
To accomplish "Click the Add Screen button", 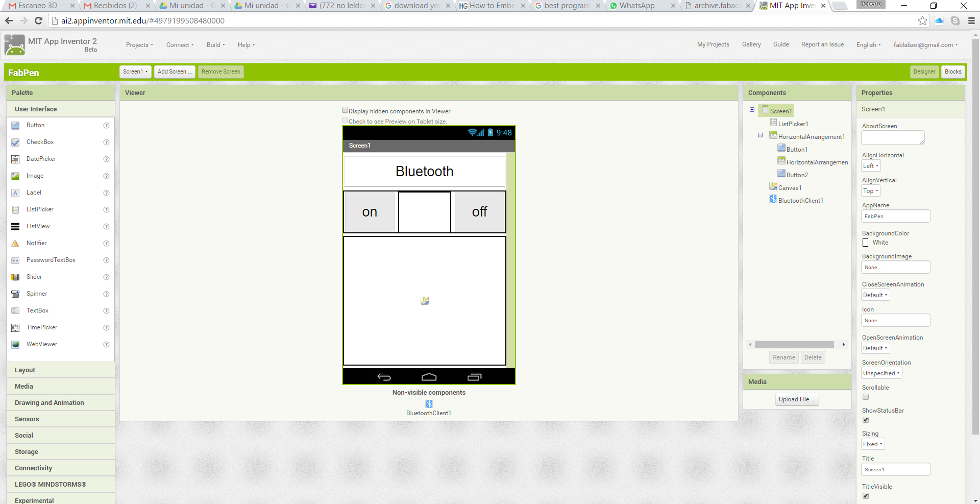I will coord(175,72).
